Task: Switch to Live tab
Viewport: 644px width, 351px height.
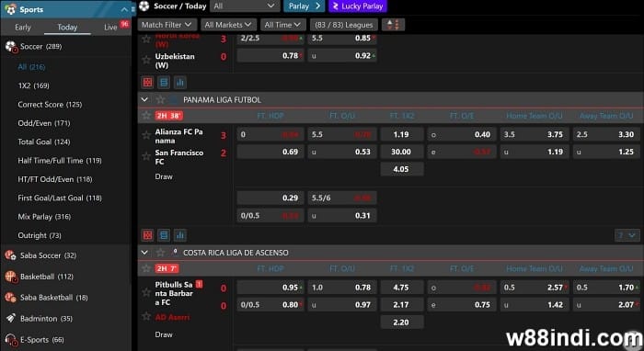Action: click(x=111, y=28)
